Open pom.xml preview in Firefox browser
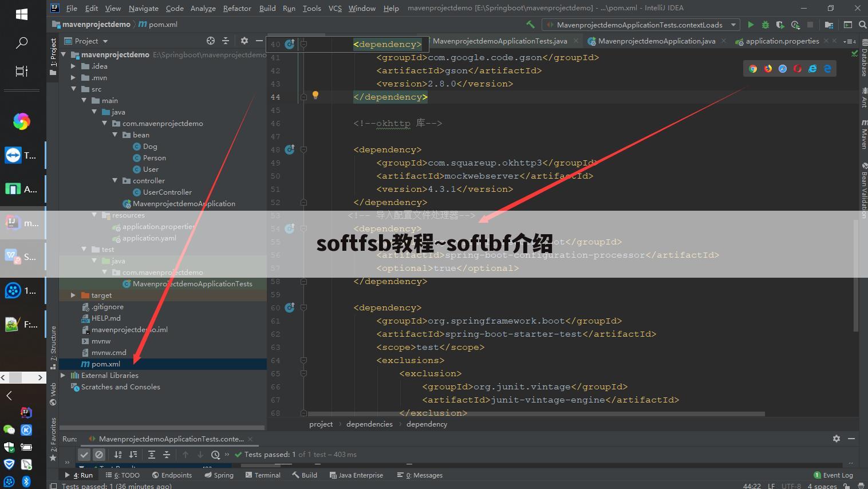 tap(768, 69)
